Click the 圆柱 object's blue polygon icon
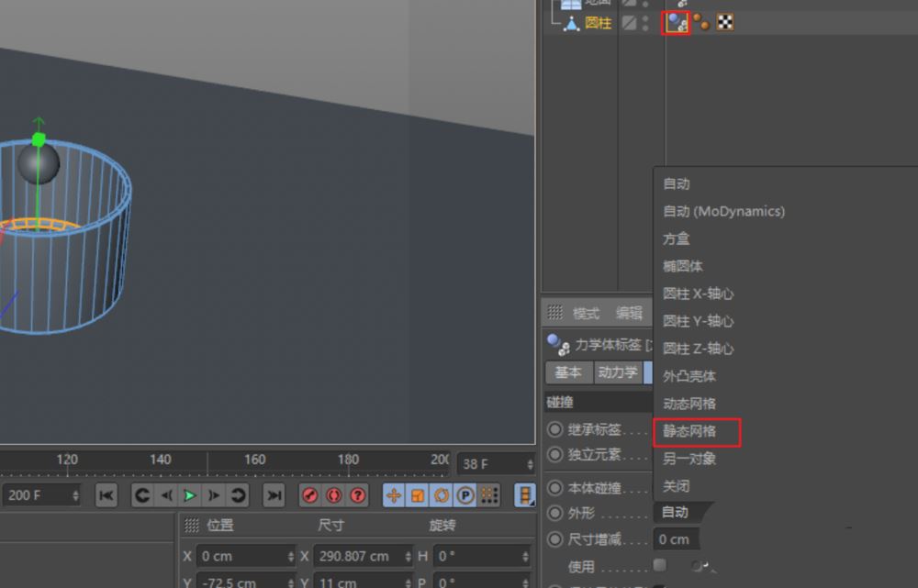The image size is (918, 588). [571, 24]
